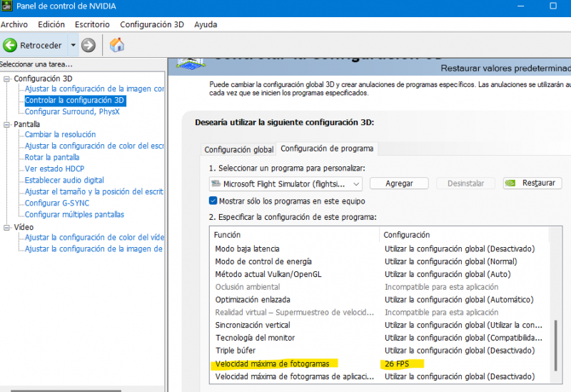Click the Modo baja latencia setting value
The image size is (571, 392).
point(460,248)
